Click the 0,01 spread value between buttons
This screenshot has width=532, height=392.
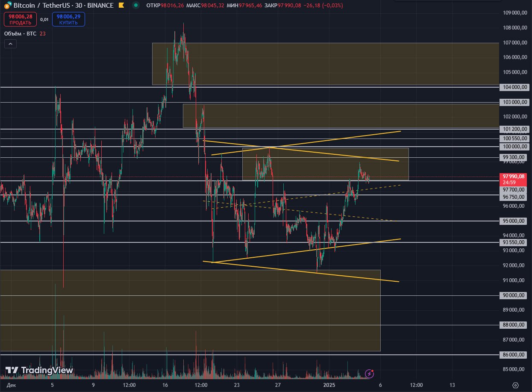coord(44,20)
